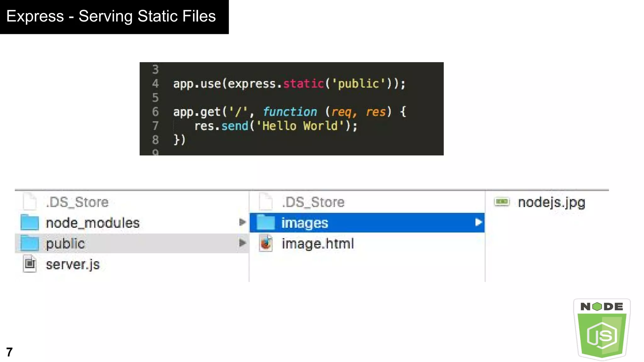Select the public folder name

(65, 244)
